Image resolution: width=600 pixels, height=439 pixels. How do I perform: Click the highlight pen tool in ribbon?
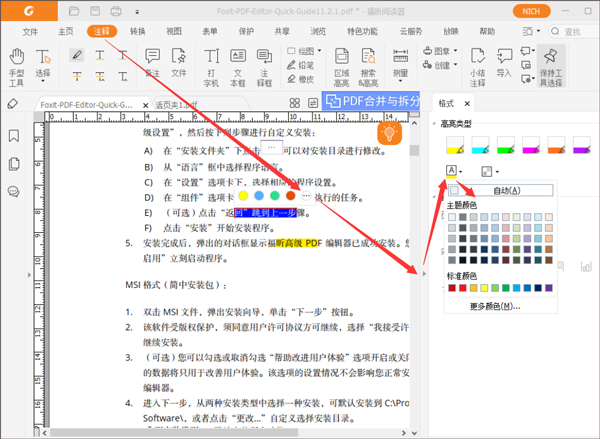click(x=77, y=55)
